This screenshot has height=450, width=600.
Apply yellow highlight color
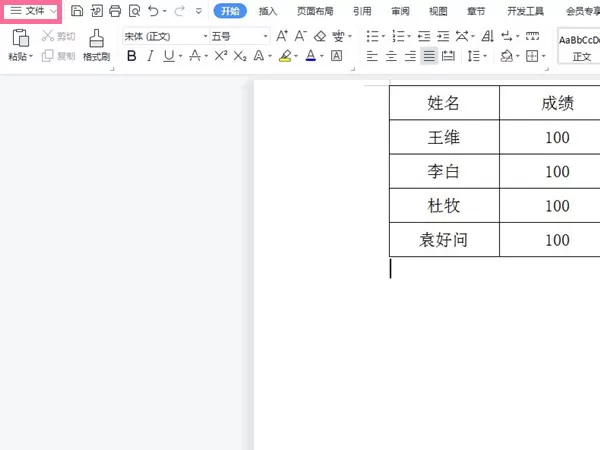[x=285, y=56]
